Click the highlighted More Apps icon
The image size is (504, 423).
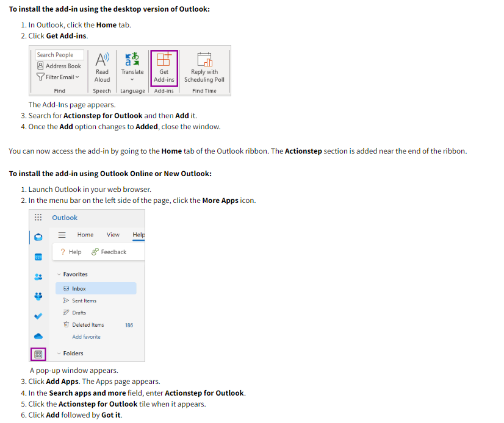tap(38, 354)
